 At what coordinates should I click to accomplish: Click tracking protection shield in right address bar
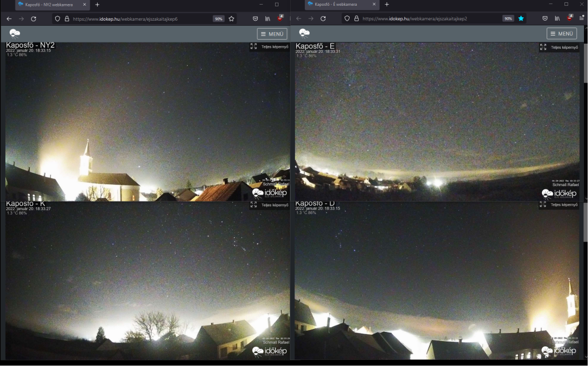coord(347,18)
